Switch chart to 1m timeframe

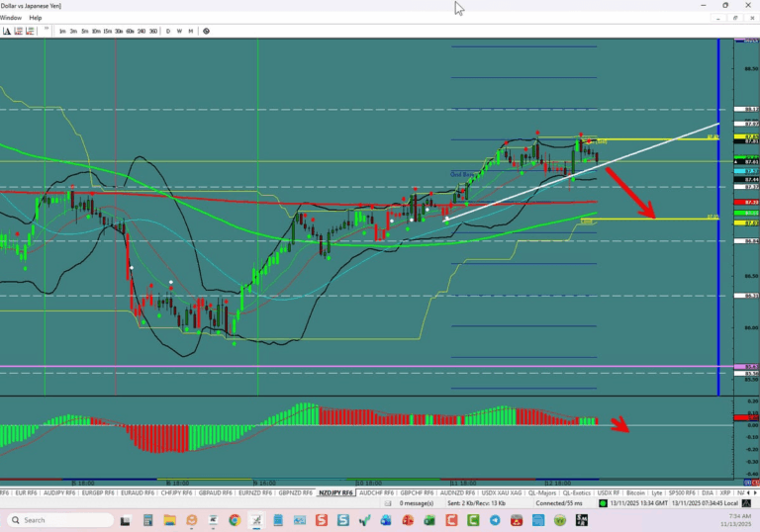62,31
